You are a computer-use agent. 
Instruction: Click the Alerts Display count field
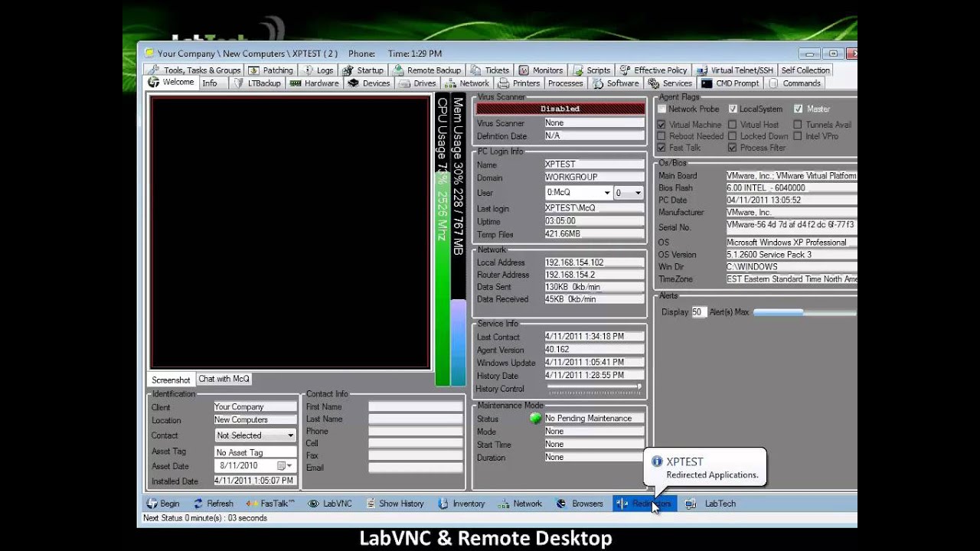[697, 312]
